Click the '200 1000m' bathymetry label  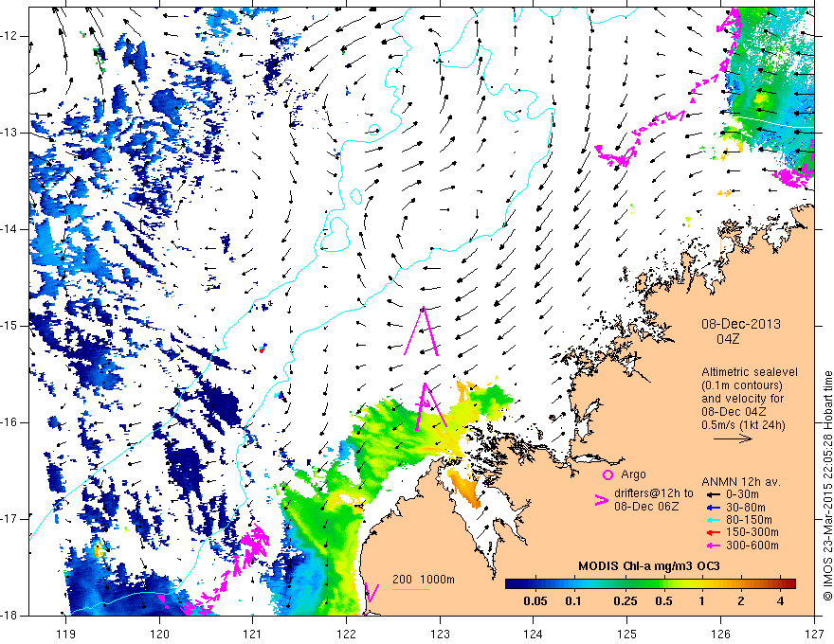coord(424,580)
